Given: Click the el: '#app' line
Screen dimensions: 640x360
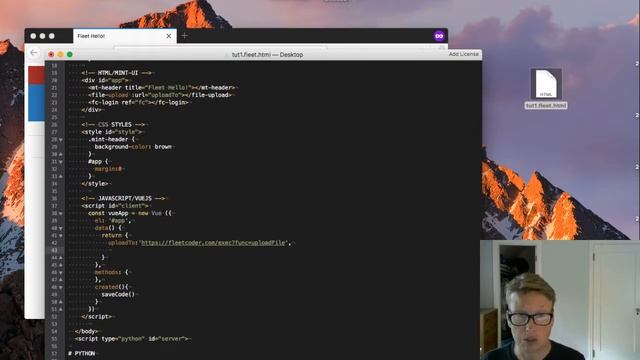Looking at the screenshot, I should pyautogui.click(x=113, y=221).
